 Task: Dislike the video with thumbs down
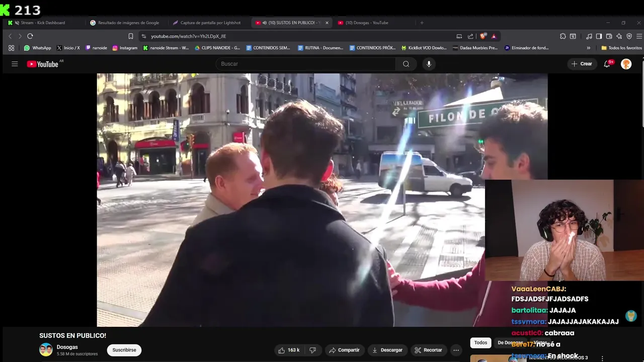pyautogui.click(x=312, y=350)
